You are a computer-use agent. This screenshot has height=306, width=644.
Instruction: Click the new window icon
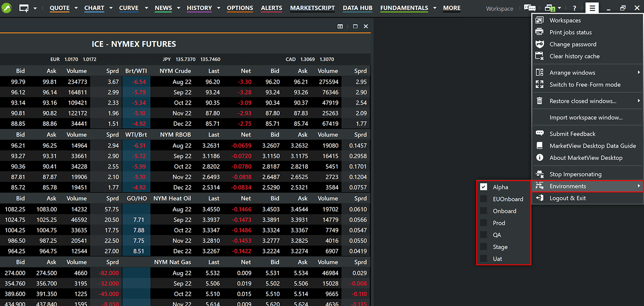[x=24, y=8]
